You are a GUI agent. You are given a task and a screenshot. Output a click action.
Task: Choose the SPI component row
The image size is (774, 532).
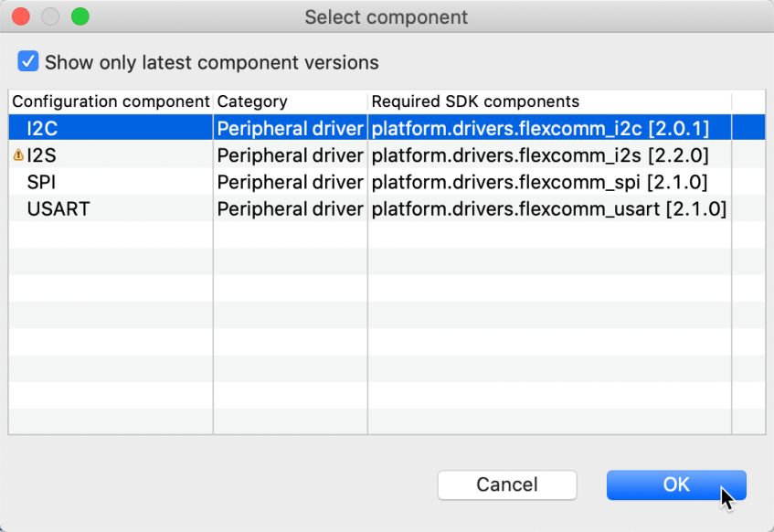pos(41,182)
